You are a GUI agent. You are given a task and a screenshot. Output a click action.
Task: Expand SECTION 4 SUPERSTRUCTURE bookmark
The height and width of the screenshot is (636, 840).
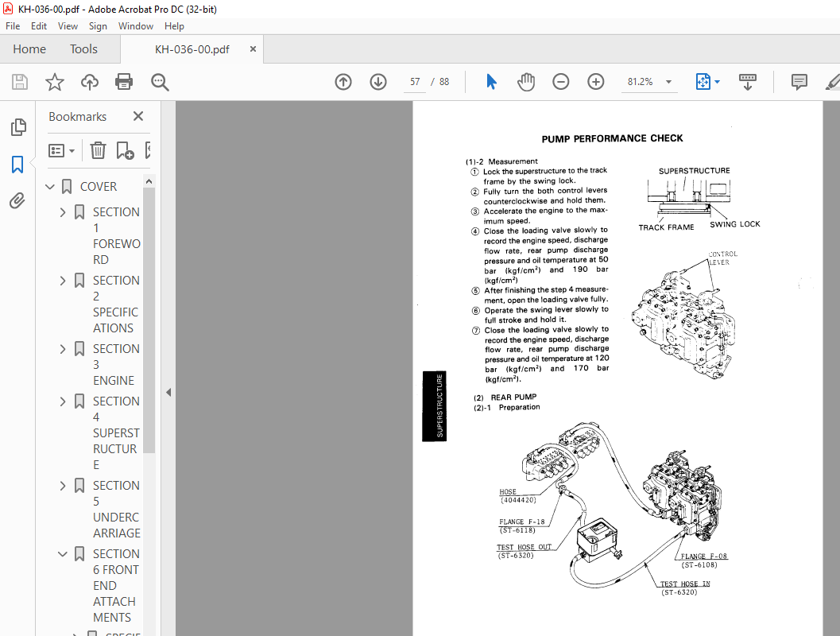point(63,401)
